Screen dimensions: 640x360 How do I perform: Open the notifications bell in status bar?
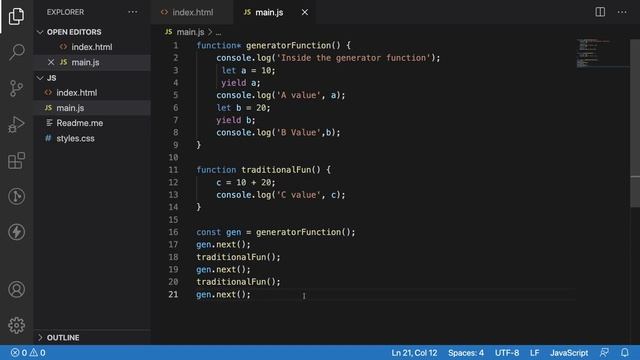coord(624,353)
